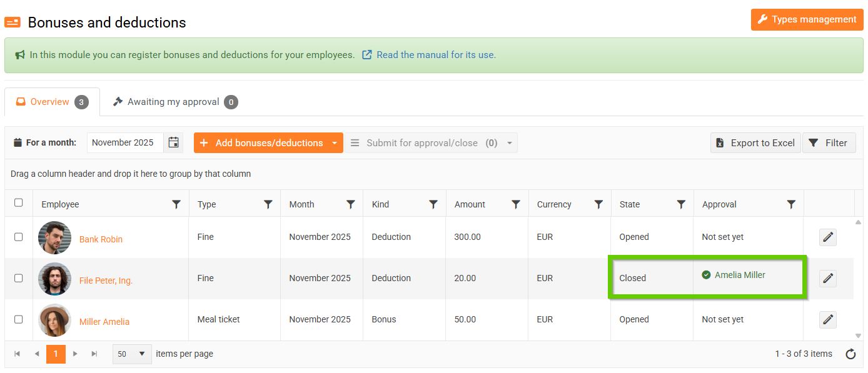Select the Bank Robin row checkbox
Screen dimensions: 868x373
[x=19, y=237]
